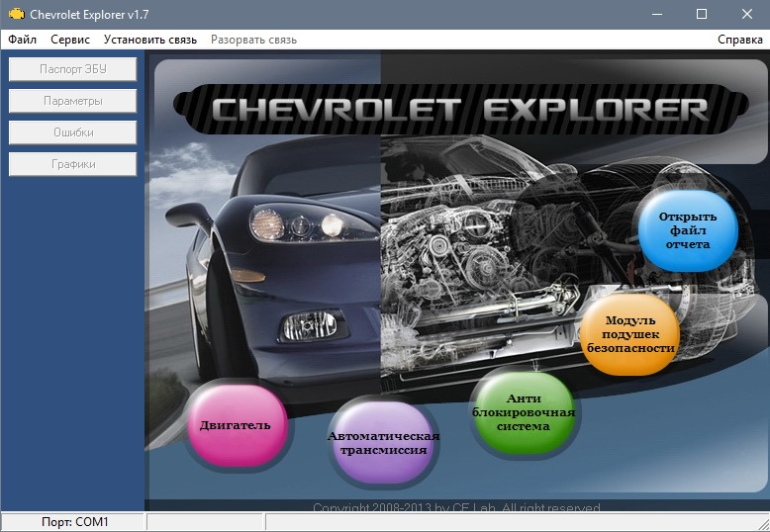Open the Графики sidebar button
This screenshot has width=770, height=532.
point(72,164)
